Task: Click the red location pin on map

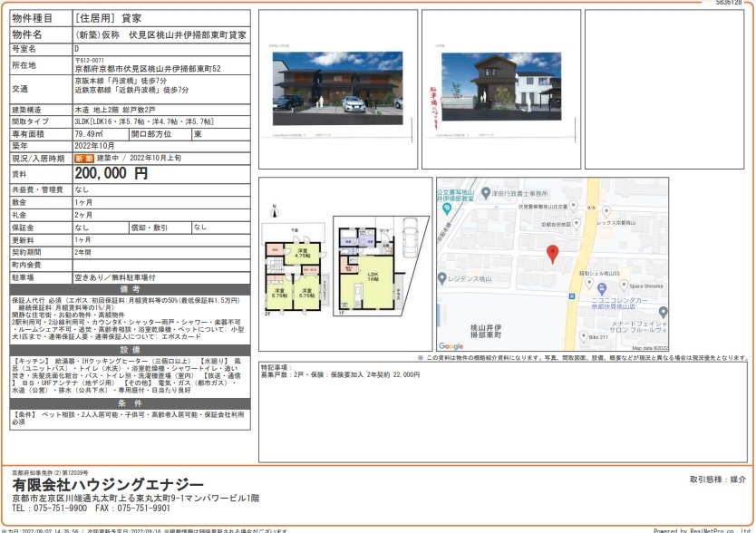Action: (554, 254)
